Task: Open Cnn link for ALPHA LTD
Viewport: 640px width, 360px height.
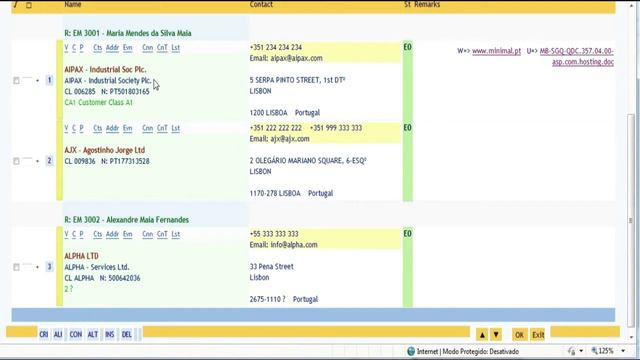Action: (x=147, y=234)
